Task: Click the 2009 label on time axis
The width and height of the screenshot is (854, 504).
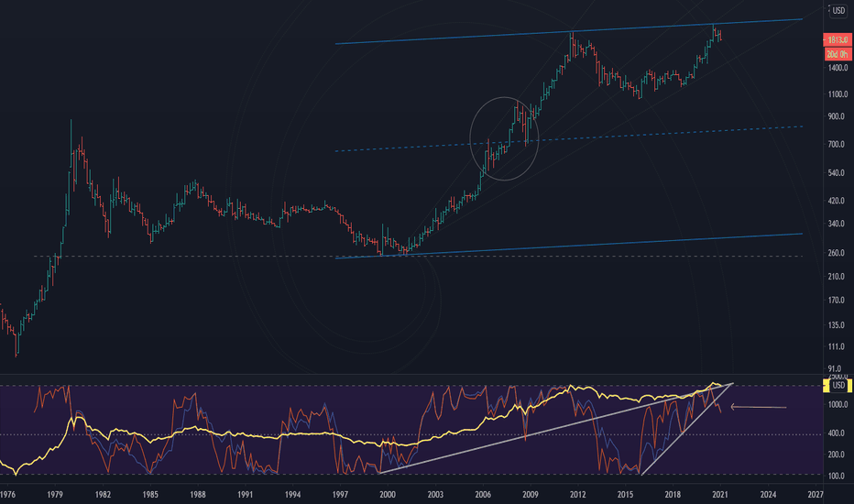Action: (x=531, y=495)
